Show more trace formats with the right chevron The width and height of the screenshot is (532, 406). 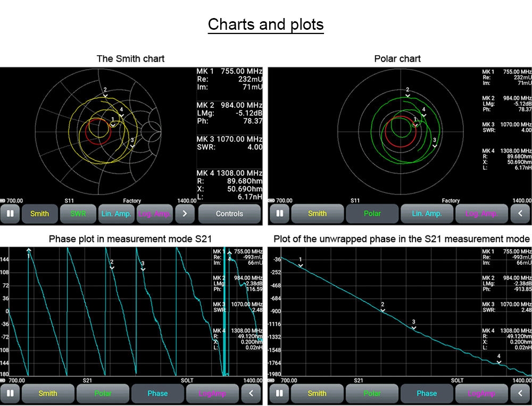coord(185,214)
